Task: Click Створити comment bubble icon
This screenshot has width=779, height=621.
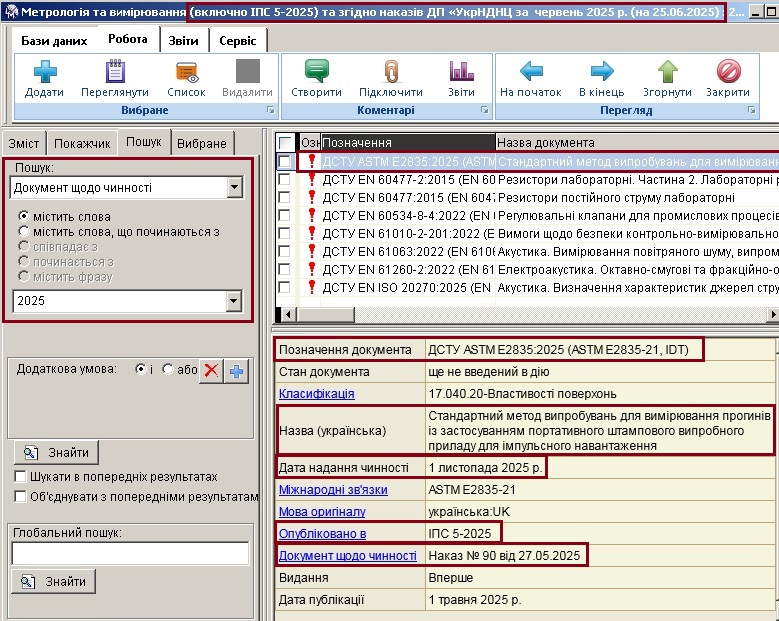Action: tap(316, 71)
